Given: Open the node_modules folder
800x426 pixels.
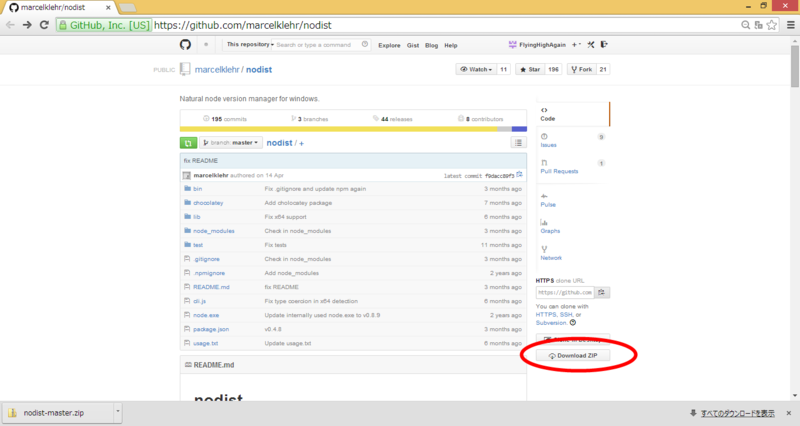Looking at the screenshot, I should 214,231.
